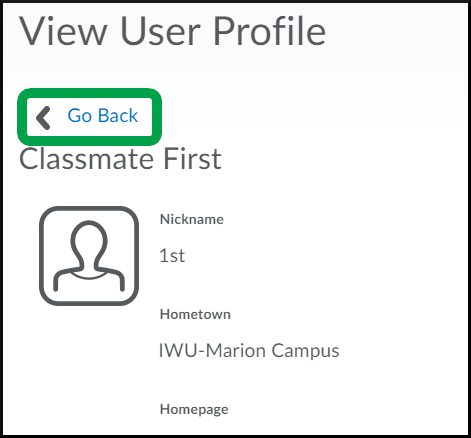Click the green highlight border around Go Back

89,93
